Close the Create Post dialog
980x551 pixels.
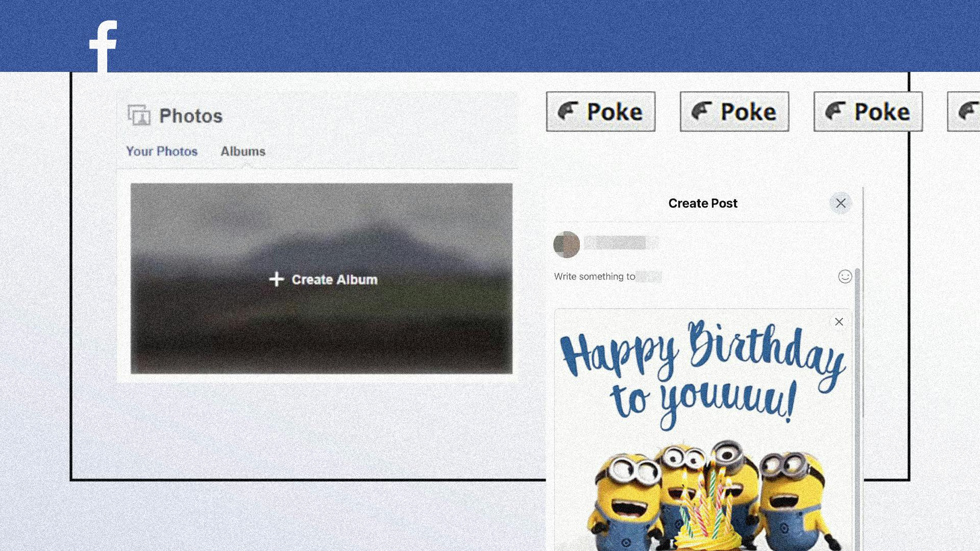coord(840,203)
